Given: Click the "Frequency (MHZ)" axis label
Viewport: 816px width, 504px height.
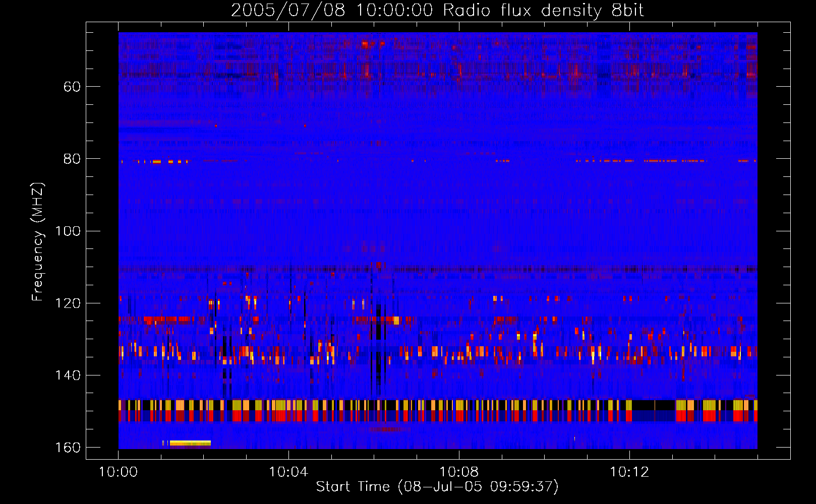Looking at the screenshot, I should coord(37,241).
